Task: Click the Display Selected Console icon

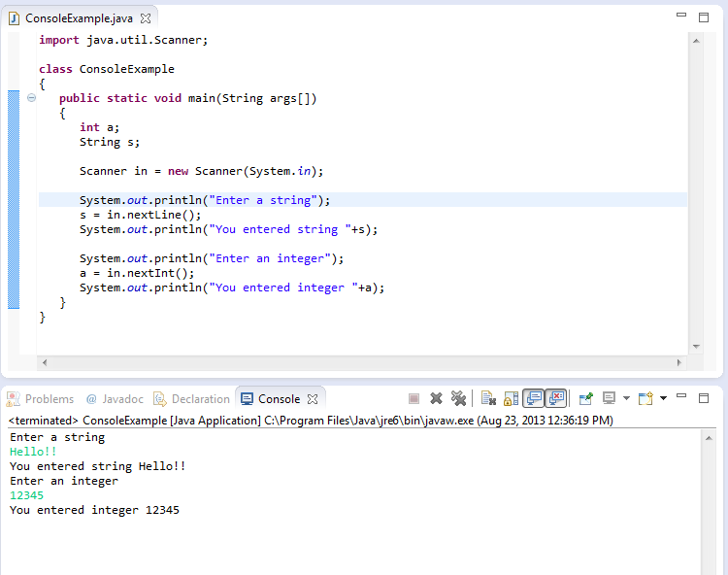Action: 609,398
